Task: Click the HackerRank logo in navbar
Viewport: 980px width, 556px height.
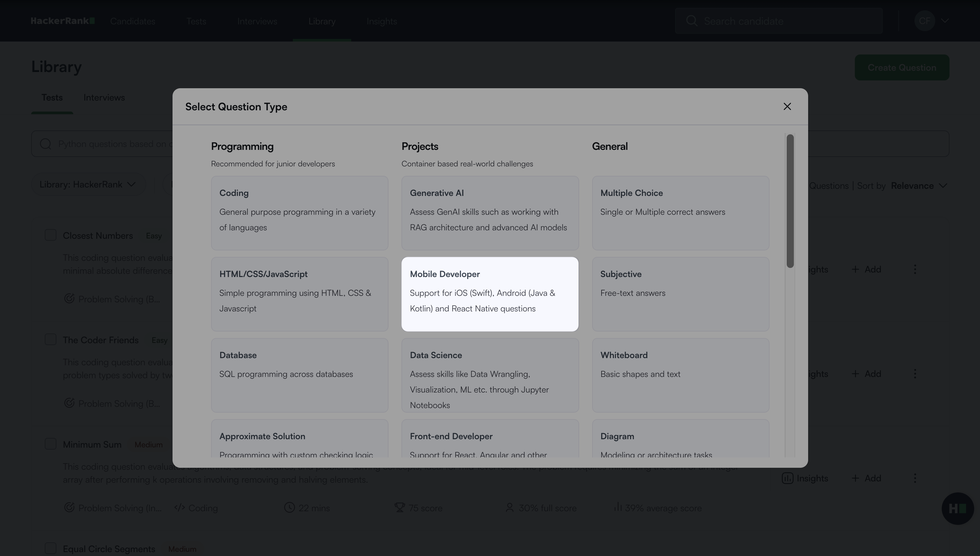Action: click(63, 21)
